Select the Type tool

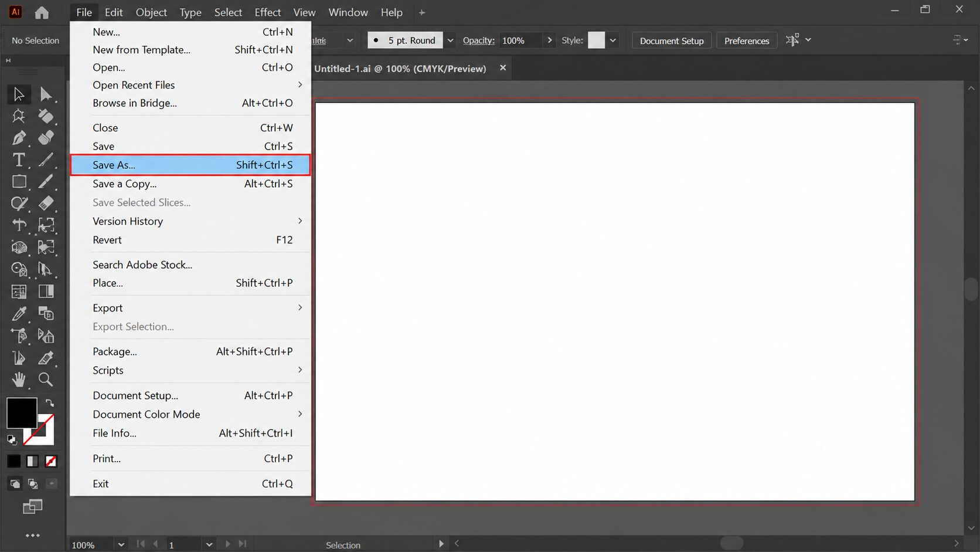coord(19,160)
